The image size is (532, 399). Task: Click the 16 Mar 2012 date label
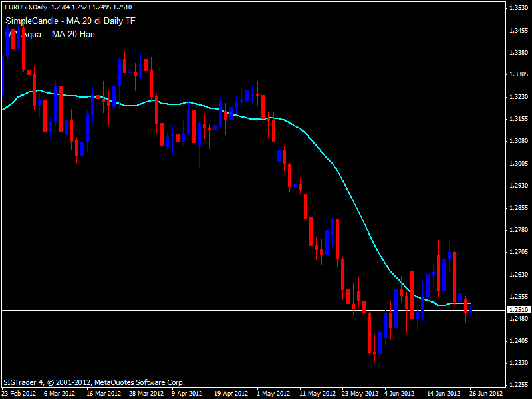[x=104, y=394]
